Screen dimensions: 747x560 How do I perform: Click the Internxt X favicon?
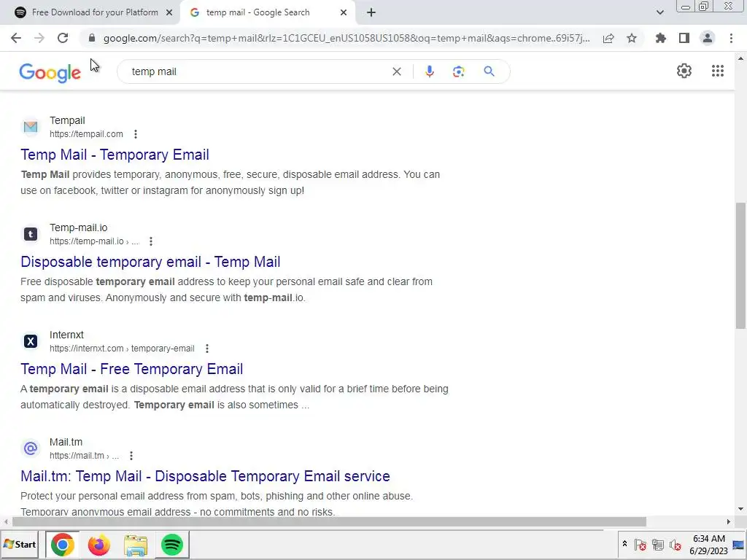[x=31, y=341]
